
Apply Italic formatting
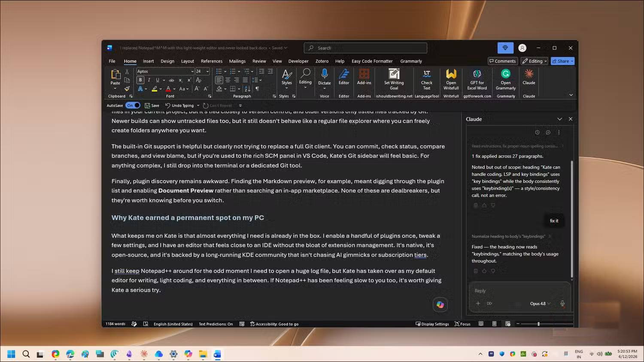(x=149, y=80)
